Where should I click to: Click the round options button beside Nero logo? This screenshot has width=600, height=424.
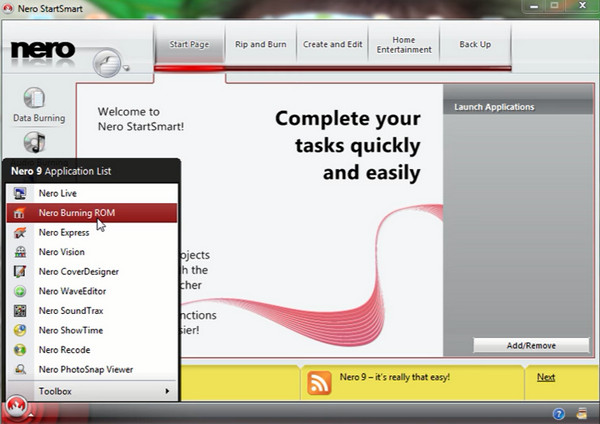pos(107,63)
